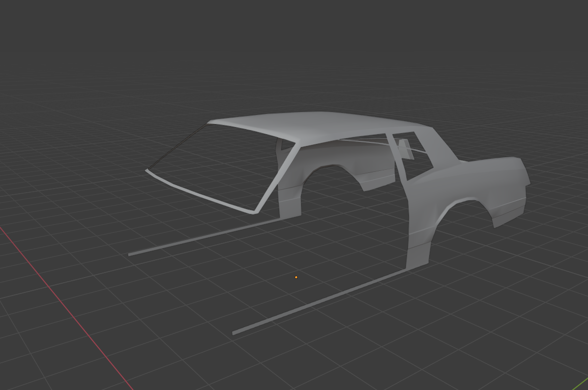
Task: Select the car roof panel mesh
Action: 319,128
